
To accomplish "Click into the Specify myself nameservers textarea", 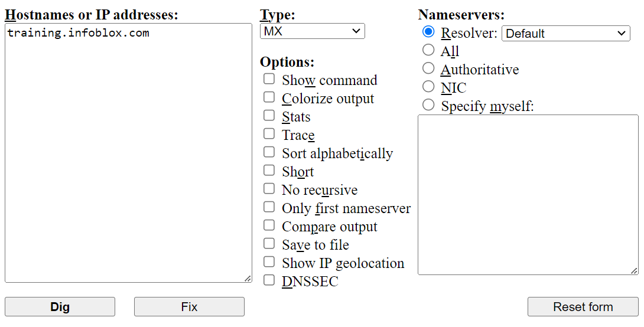I will (528, 195).
